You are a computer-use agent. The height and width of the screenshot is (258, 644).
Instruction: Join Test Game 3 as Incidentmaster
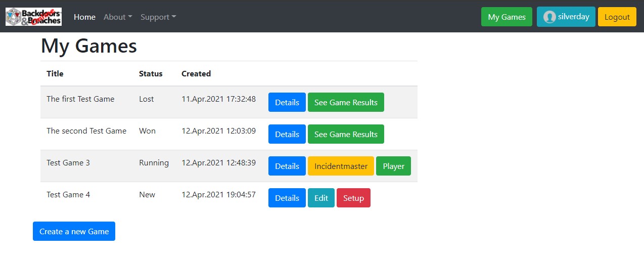(x=341, y=166)
